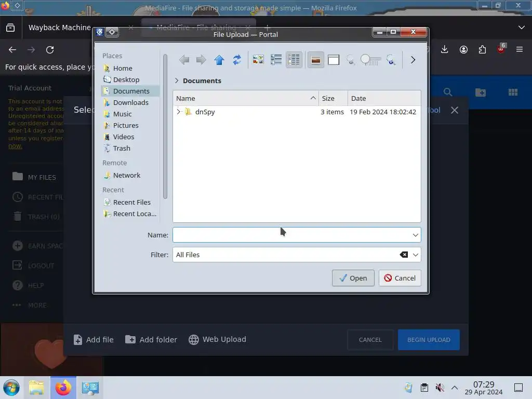Reload page in Firefox
Viewport: 532px width, 399px height.
[x=50, y=50]
